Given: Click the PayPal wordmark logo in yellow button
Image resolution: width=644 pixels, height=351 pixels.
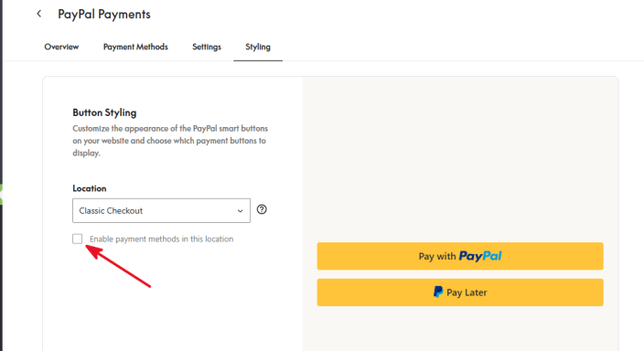Looking at the screenshot, I should [x=480, y=256].
